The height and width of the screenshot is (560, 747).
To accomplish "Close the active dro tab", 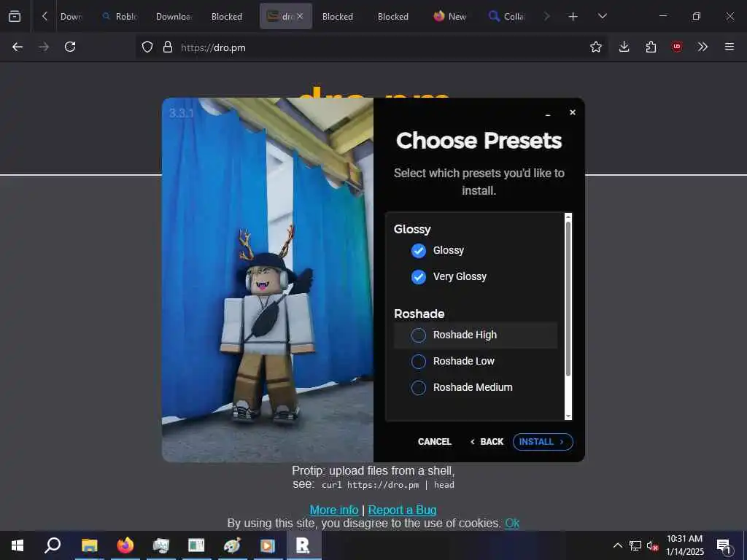I will pos(300,16).
